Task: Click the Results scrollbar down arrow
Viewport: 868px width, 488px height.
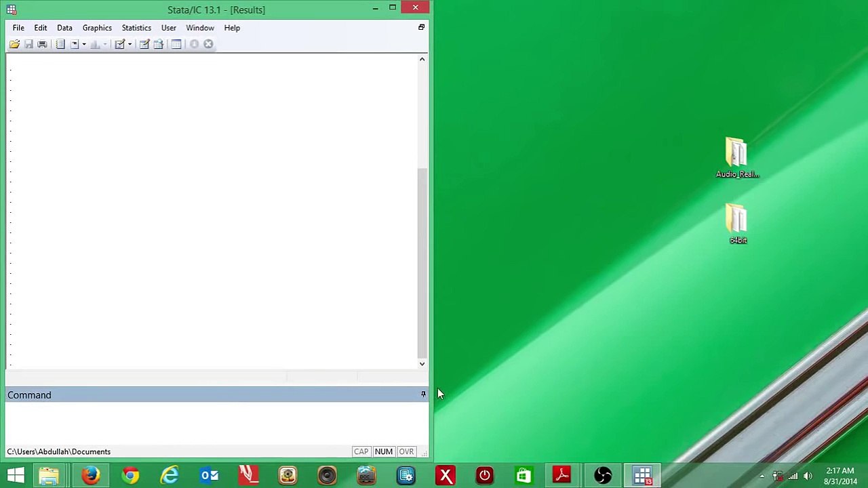Action: click(422, 364)
